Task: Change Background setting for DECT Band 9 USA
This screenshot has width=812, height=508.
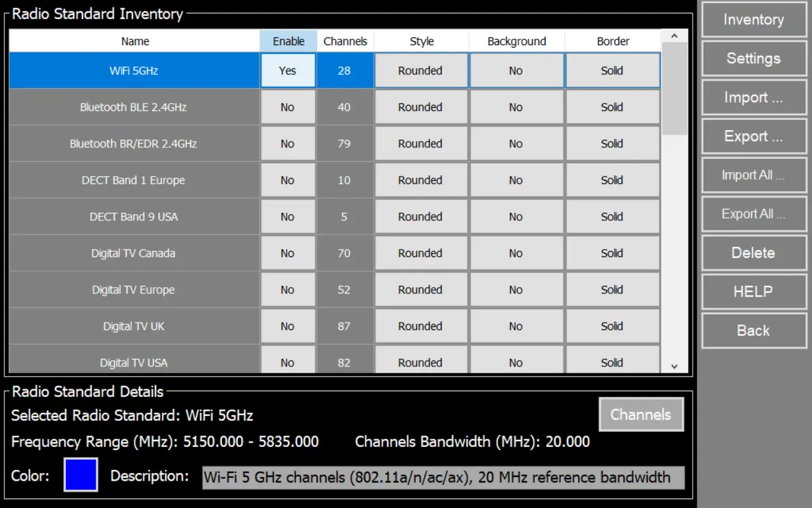Action: pyautogui.click(x=516, y=217)
